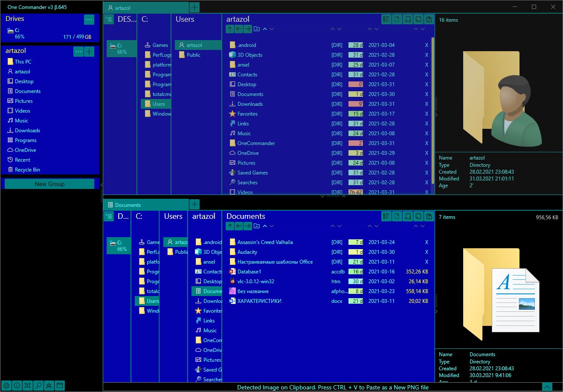This screenshot has height=392, width=563.
Task: Add new tab next to artazol tab
Action: pyautogui.click(x=194, y=7)
